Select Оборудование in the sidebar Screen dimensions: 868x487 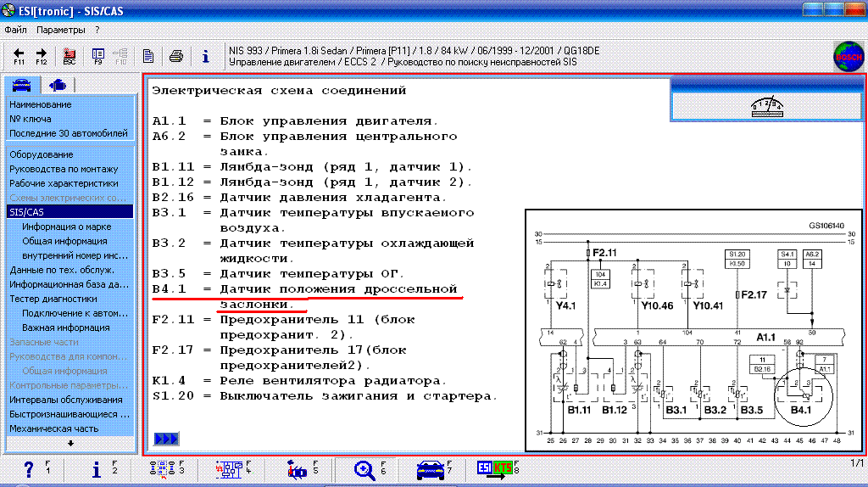pyautogui.click(x=41, y=154)
